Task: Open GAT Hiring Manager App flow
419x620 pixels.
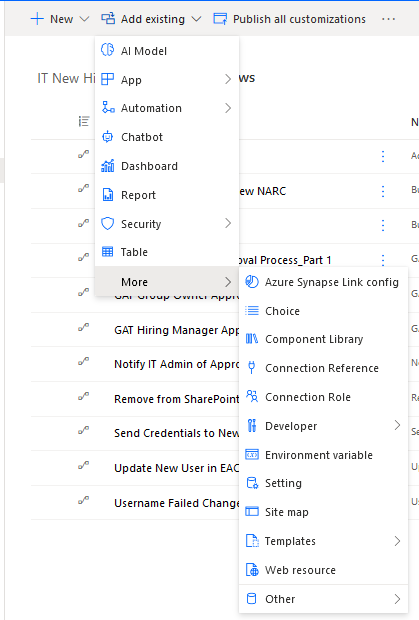Action: pos(177,330)
